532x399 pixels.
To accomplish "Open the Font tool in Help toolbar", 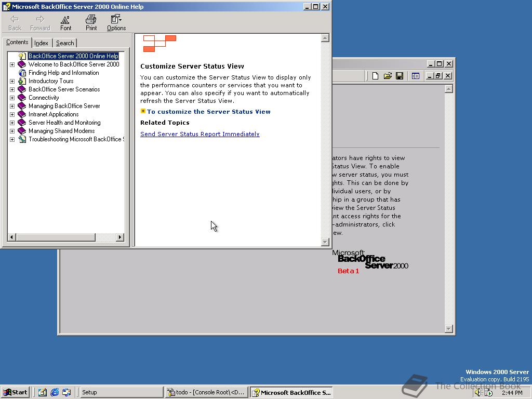I will point(65,23).
